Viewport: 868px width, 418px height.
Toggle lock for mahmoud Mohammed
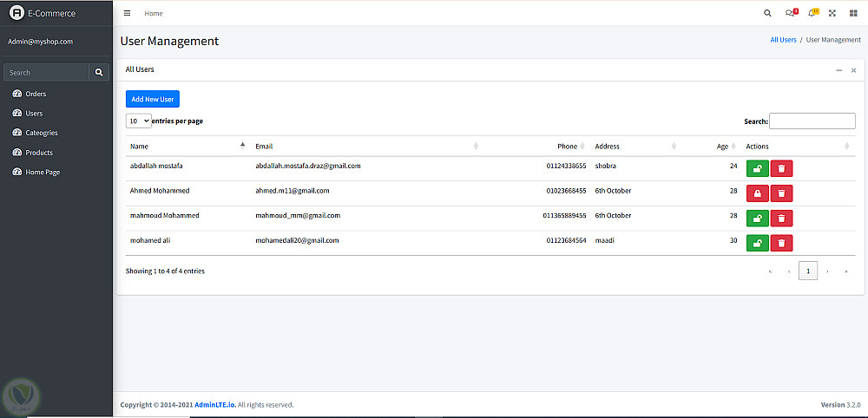757,218
